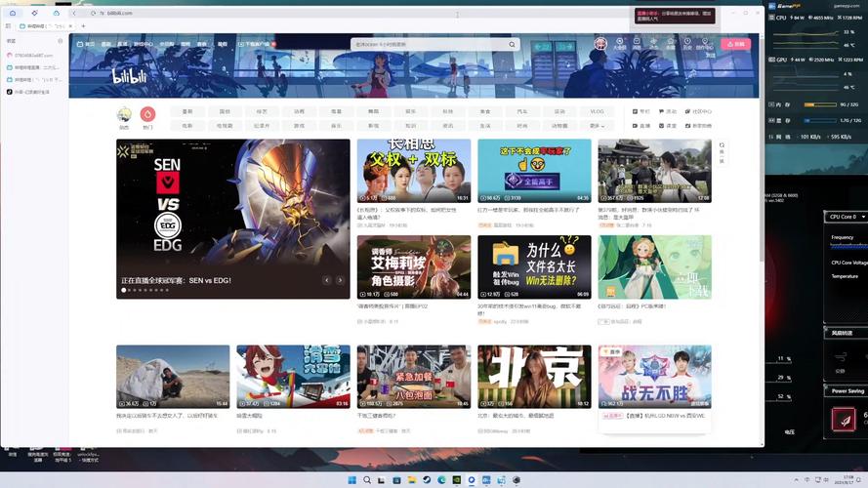
Task: Open the sidebar settings gear
Action: tap(60, 41)
